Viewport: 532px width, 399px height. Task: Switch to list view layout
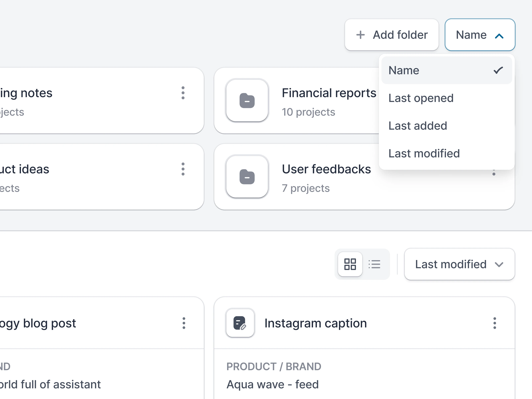pos(374,264)
